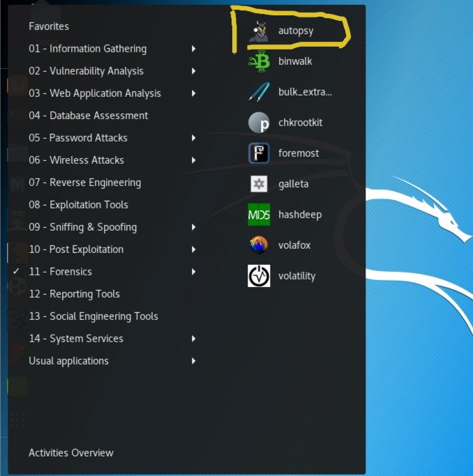Select the hashdeep entry label
473x476 pixels.
click(x=300, y=215)
